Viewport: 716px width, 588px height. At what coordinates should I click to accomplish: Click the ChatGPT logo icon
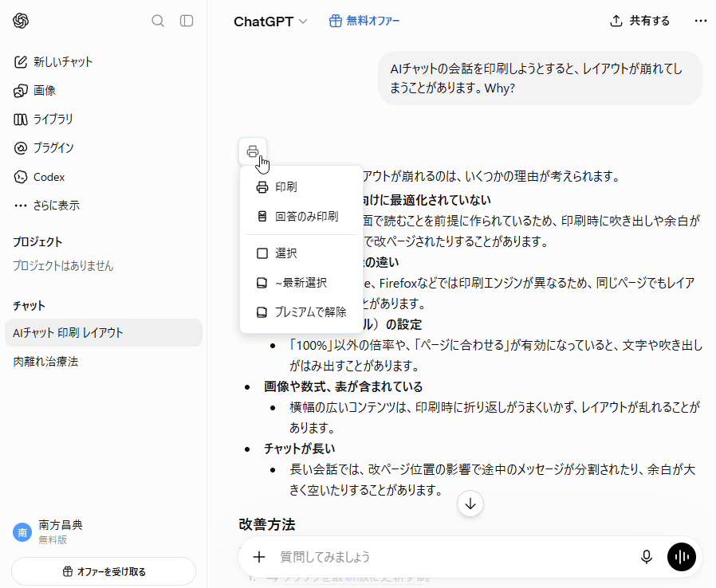point(21,21)
